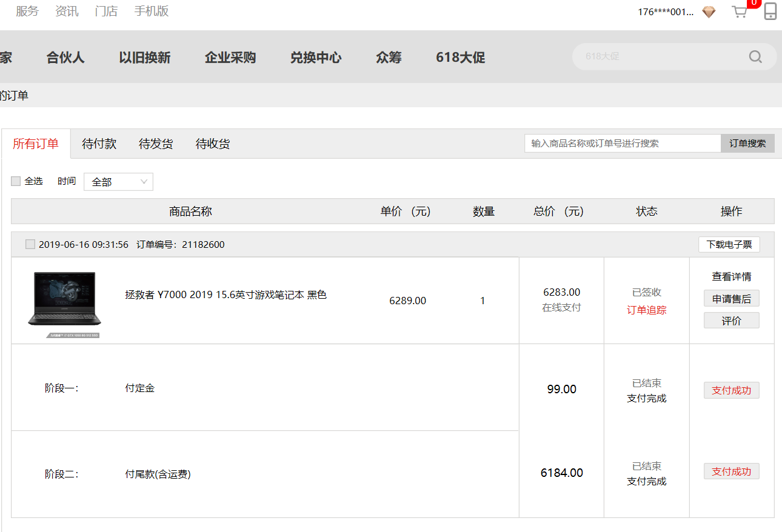
Task: Switch to the 待收货 tab
Action: pos(213,144)
